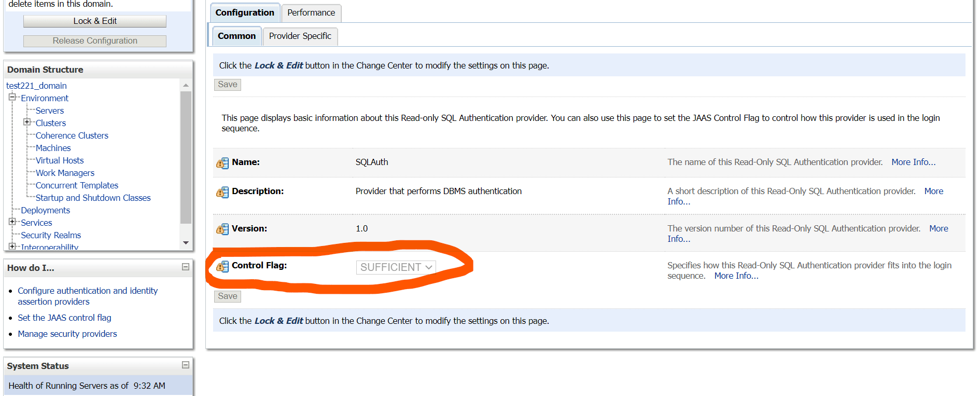Go to Servers in Environment tree
Viewport: 980px width, 396px height.
[x=50, y=111]
